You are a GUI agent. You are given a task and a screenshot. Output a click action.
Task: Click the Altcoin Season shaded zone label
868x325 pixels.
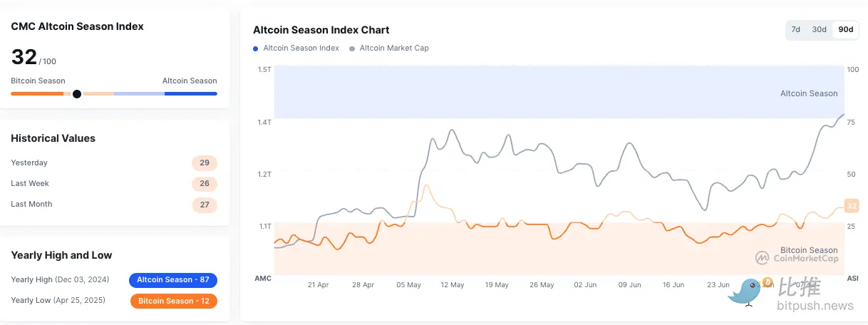809,93
